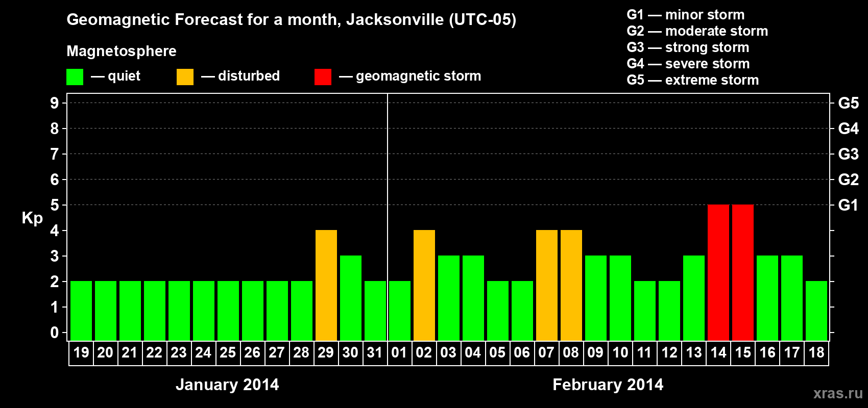This screenshot has height=408, width=868.
Task: Click the G2 label on the right axis
Action: click(x=848, y=180)
